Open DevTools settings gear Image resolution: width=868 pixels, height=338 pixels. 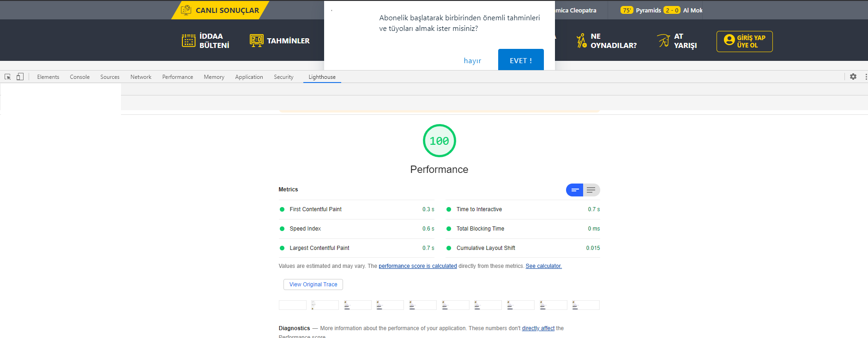(853, 77)
